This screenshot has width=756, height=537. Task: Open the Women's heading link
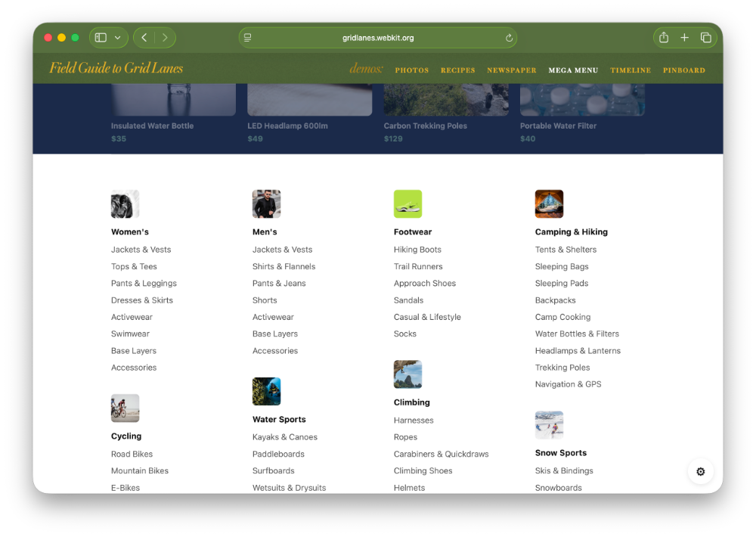[x=130, y=232]
